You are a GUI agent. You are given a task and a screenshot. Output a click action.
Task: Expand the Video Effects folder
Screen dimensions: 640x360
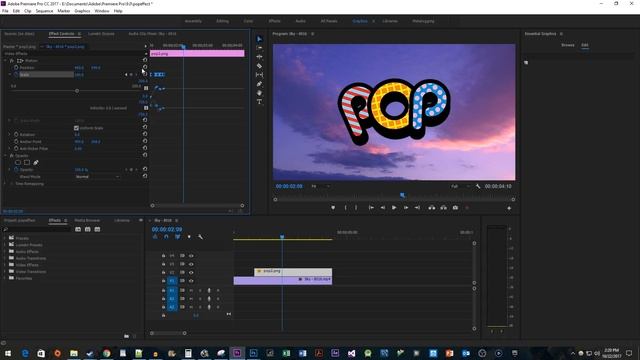[x=5, y=265]
